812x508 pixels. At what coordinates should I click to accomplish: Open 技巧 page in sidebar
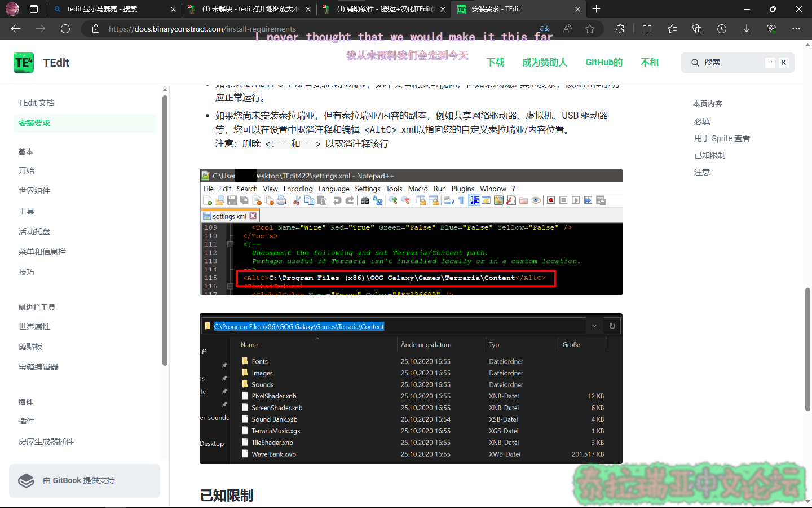point(27,272)
